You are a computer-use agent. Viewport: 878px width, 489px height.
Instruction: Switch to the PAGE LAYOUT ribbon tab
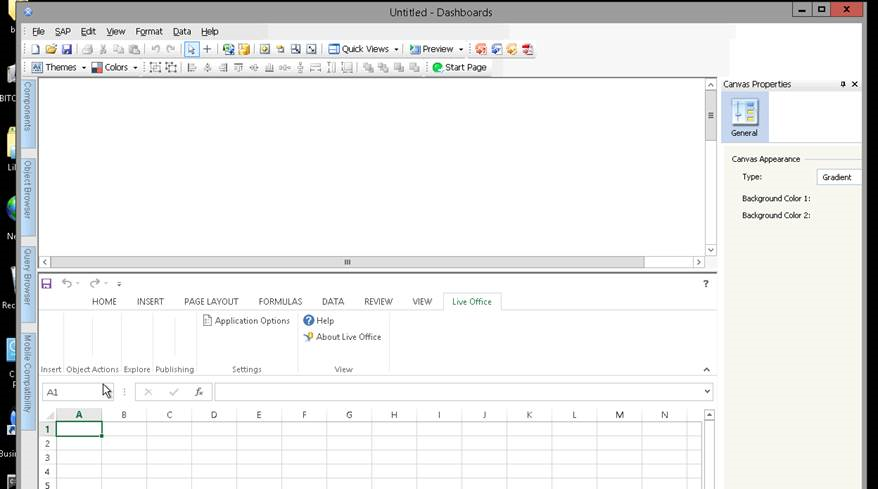(211, 301)
